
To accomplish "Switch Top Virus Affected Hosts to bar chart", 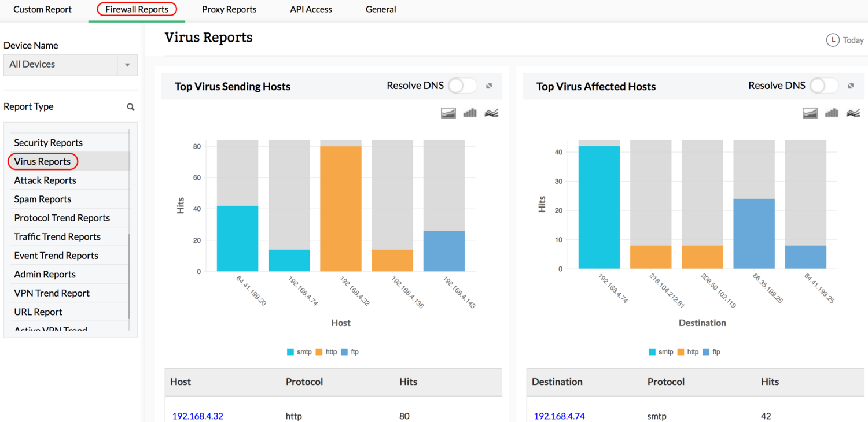I will point(832,113).
